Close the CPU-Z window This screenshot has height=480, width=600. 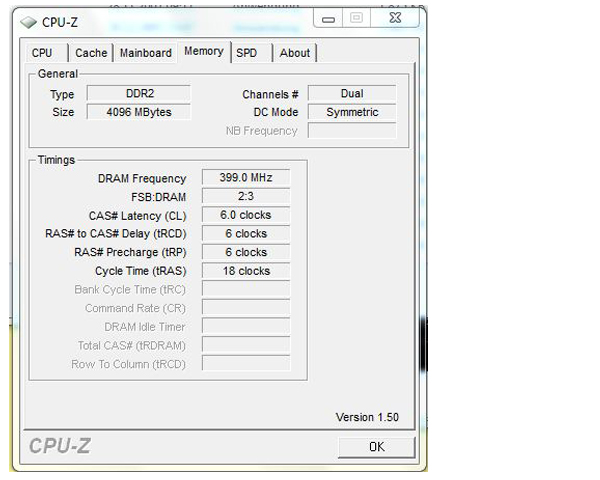(x=395, y=18)
